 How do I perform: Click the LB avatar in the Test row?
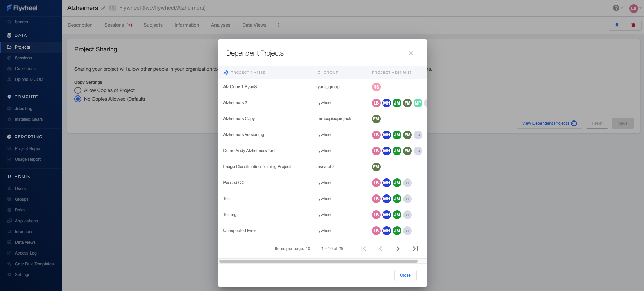(376, 199)
